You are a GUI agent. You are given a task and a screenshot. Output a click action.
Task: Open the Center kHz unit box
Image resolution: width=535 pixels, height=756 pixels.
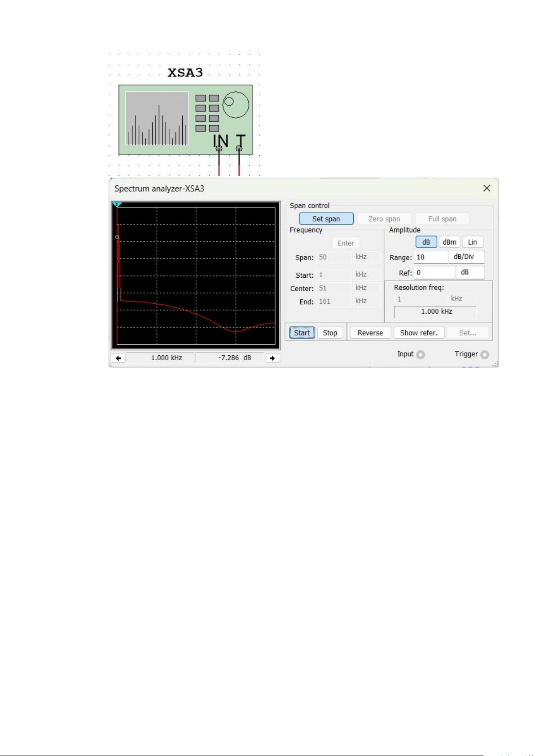click(x=367, y=288)
